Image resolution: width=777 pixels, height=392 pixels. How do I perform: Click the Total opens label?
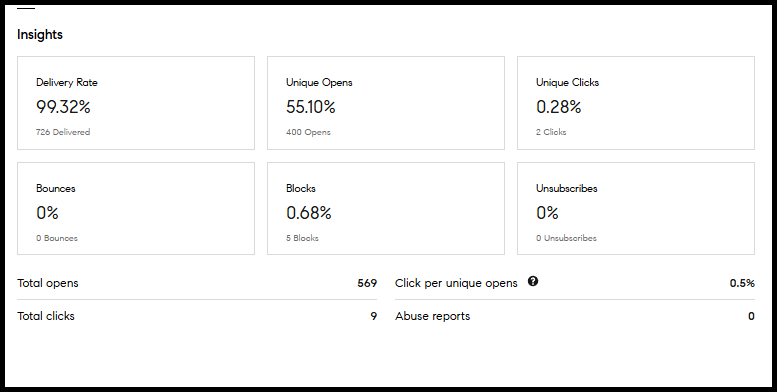tap(48, 283)
